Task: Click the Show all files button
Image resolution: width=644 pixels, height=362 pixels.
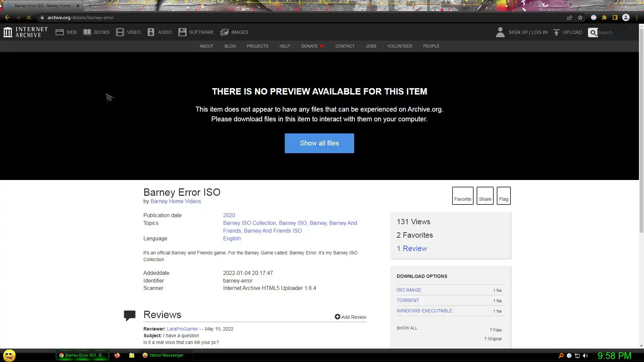Action: coord(319,143)
